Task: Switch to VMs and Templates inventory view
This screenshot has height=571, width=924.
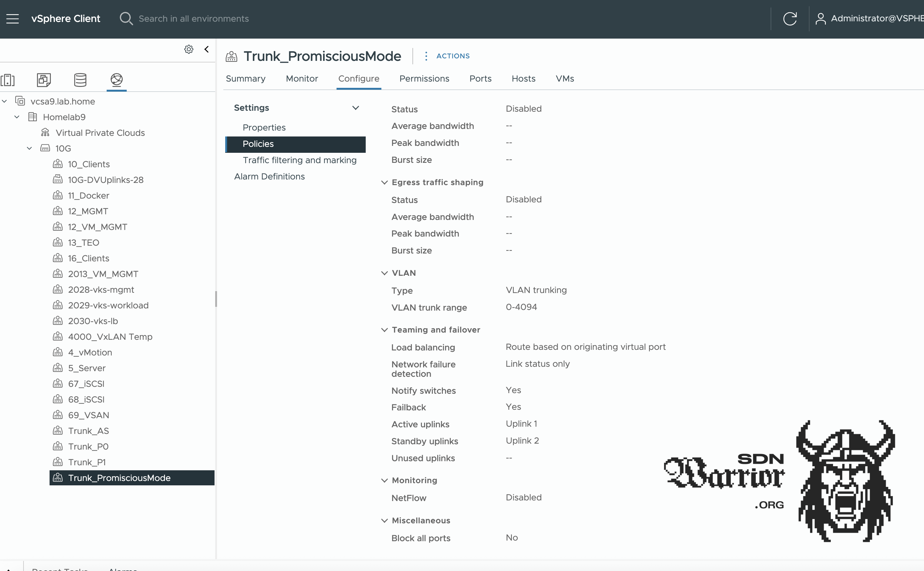Action: (44, 80)
